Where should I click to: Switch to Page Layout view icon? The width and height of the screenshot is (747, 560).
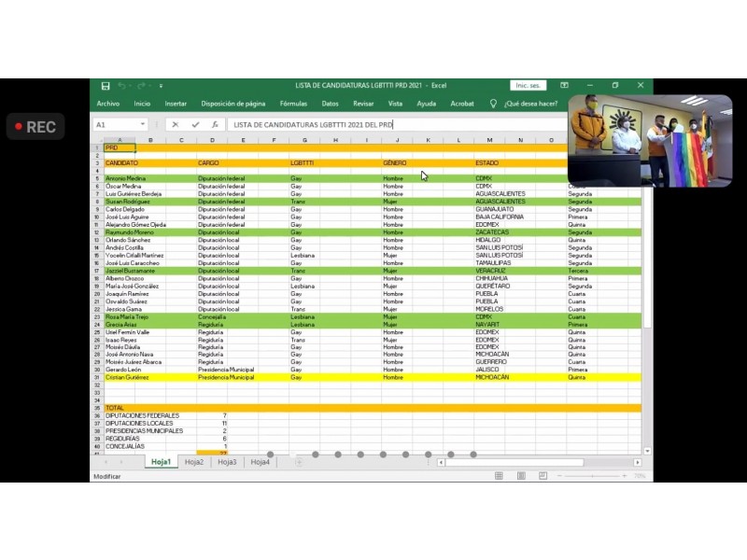pyautogui.click(x=521, y=476)
